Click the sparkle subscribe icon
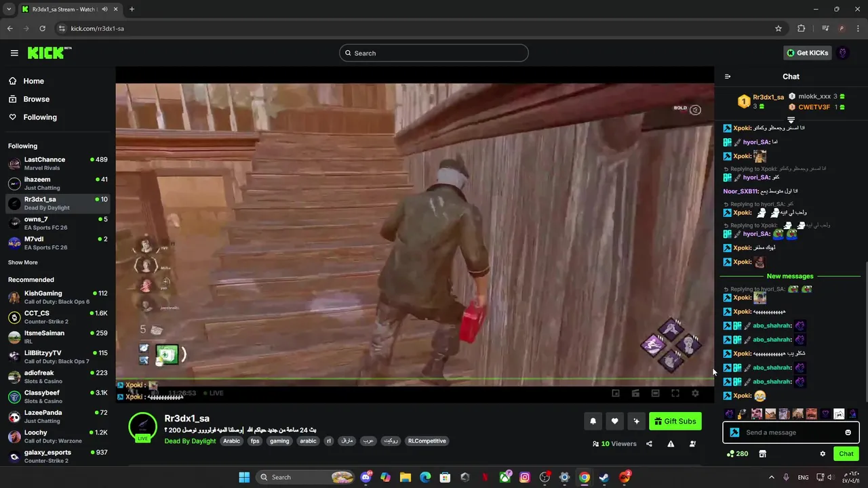 [636, 422]
